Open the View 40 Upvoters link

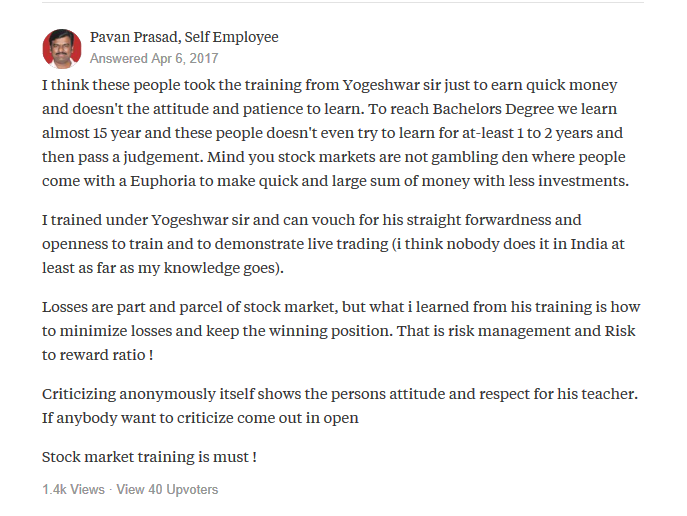pos(167,489)
